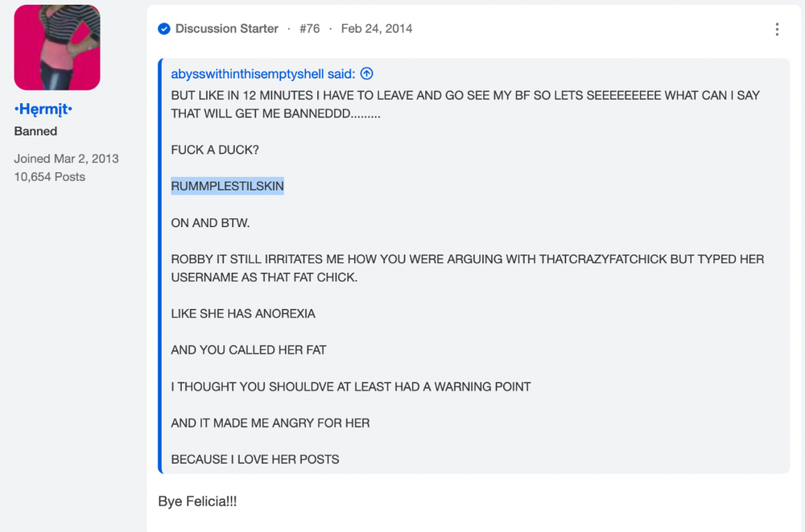805x532 pixels.
Task: Click the Banned status label
Action: [35, 131]
